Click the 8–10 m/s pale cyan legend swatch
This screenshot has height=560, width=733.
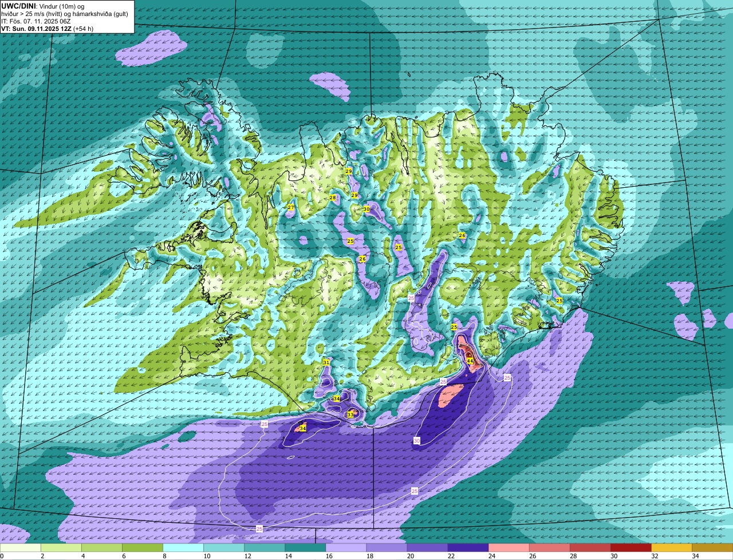point(183,548)
